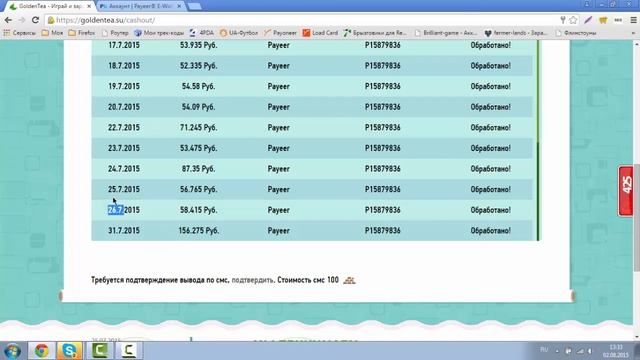Viewport: 640px width, 360px height.
Task: Click the date 31.7.2015
Action: (124, 231)
